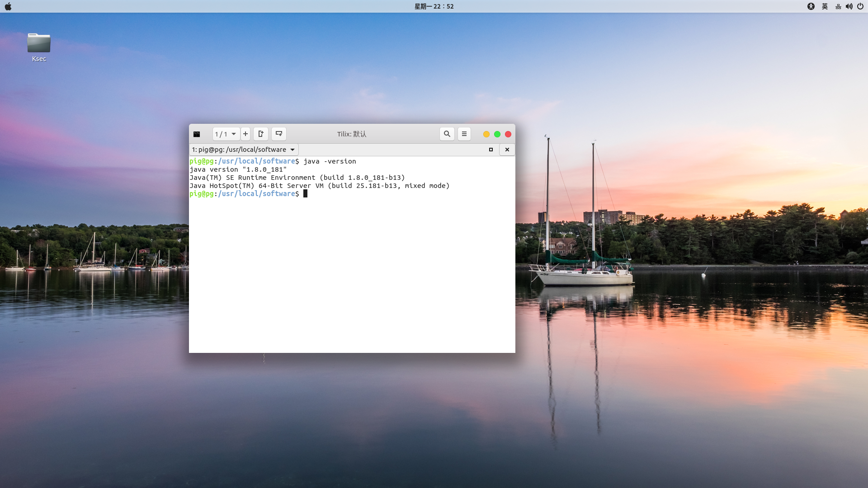Screen dimensions: 868x488
Task: Open the network status icon in the top bar
Action: [838, 6]
